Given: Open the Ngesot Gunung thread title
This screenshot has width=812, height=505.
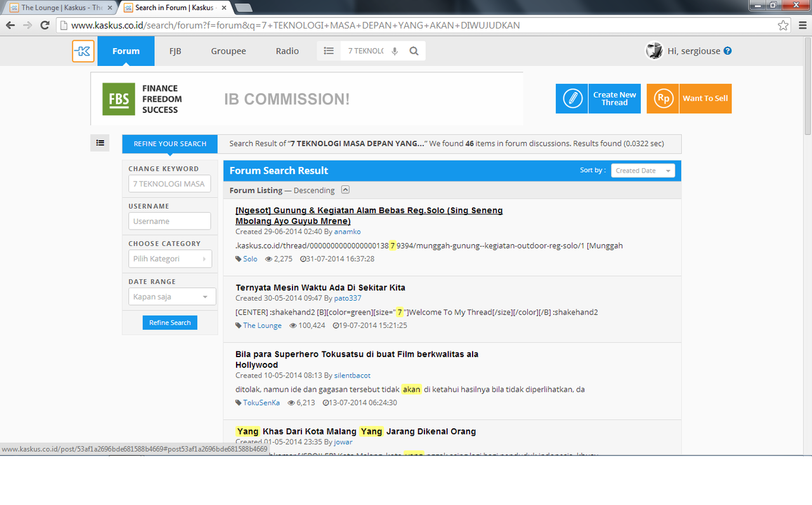Looking at the screenshot, I should click(x=369, y=216).
